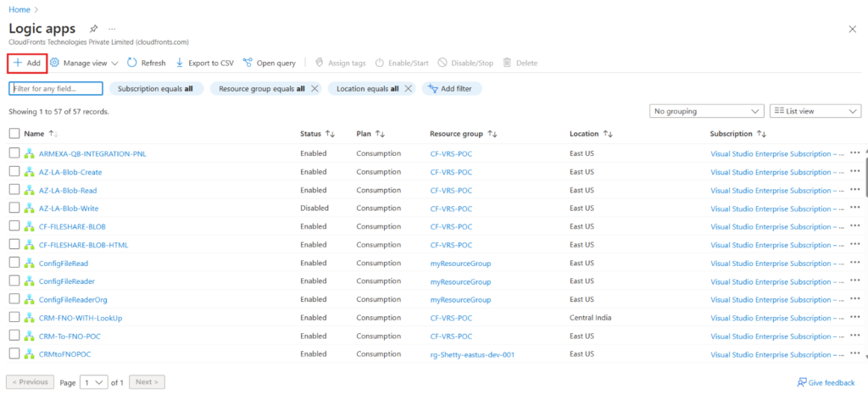Click logic app icon for AZ-LA-Blob-Create
The width and height of the screenshot is (868, 400).
(29, 172)
